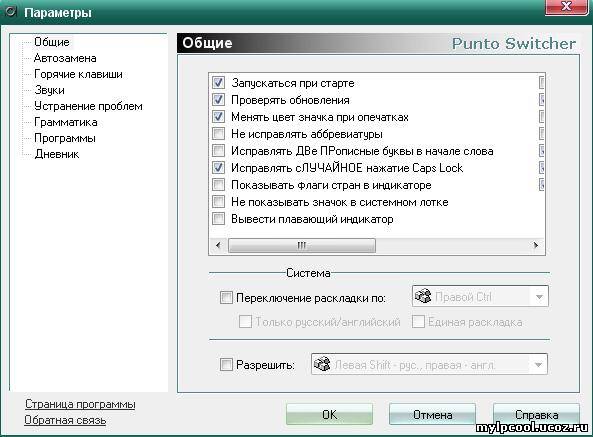The image size is (593, 437).
Task: Open Горячие клавиши settings section
Action: tap(78, 74)
